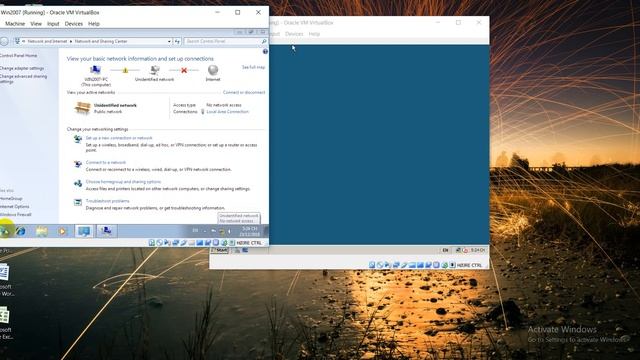Open Windows Media Player on Win2007 taskbar

[62, 231]
